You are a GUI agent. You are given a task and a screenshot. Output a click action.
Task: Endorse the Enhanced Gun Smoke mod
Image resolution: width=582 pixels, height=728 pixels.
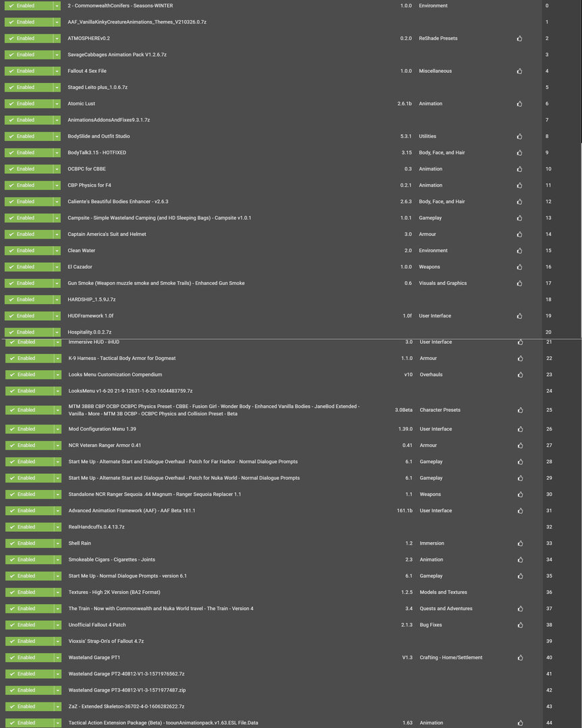click(x=519, y=283)
